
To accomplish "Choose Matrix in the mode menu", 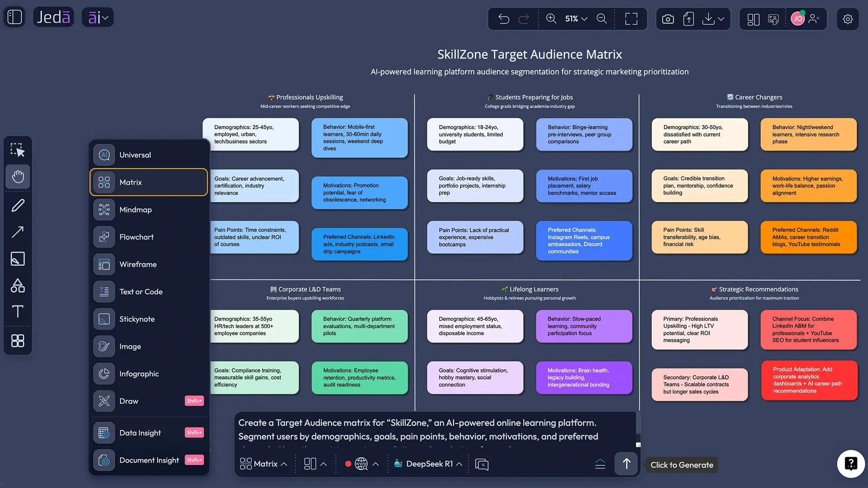I will pos(149,182).
